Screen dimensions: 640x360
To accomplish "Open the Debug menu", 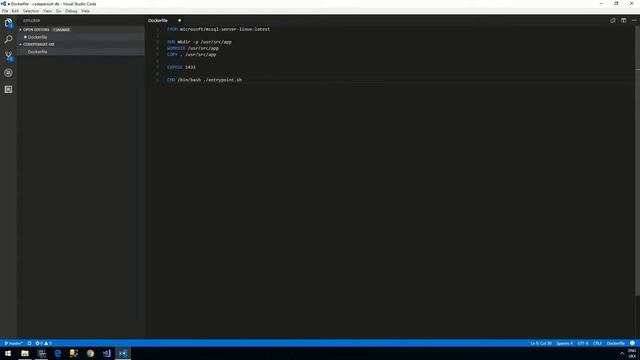I will click(x=71, y=11).
